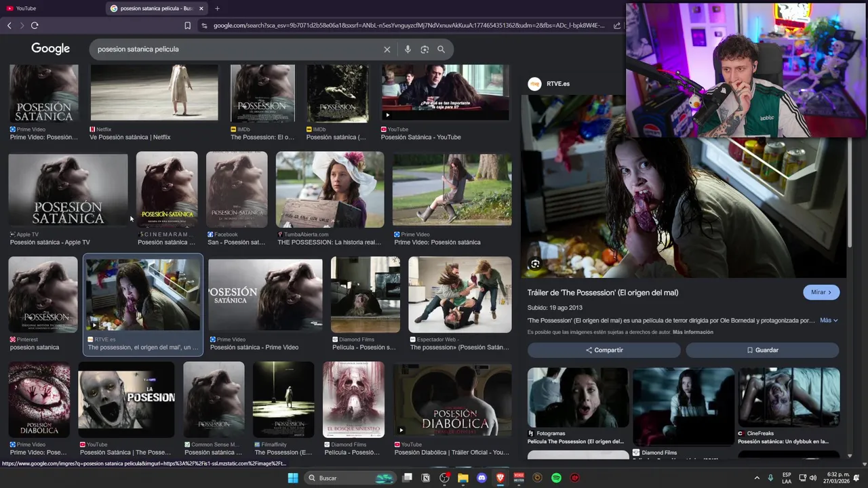
Task: Open the clock and date flyout
Action: coord(837,478)
